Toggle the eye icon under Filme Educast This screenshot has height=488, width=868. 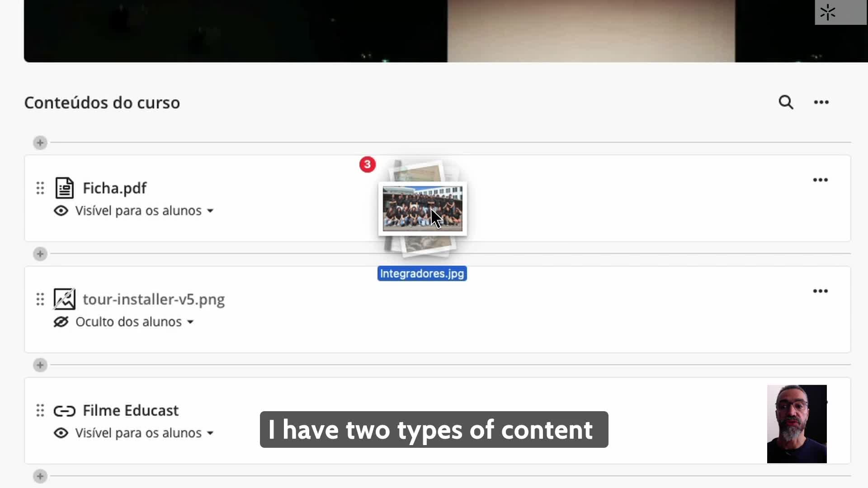click(x=61, y=433)
